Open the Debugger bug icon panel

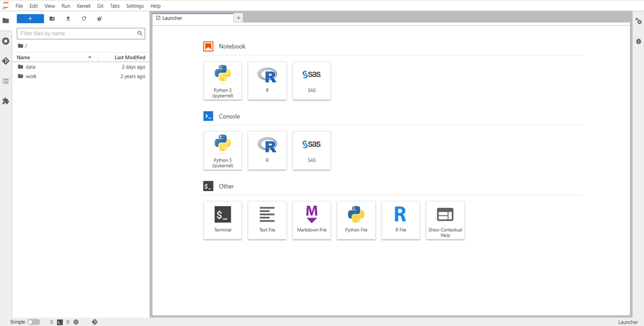click(x=638, y=41)
